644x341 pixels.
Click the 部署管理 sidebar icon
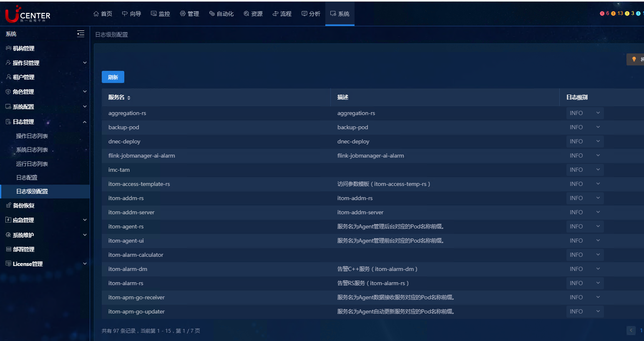(x=8, y=249)
